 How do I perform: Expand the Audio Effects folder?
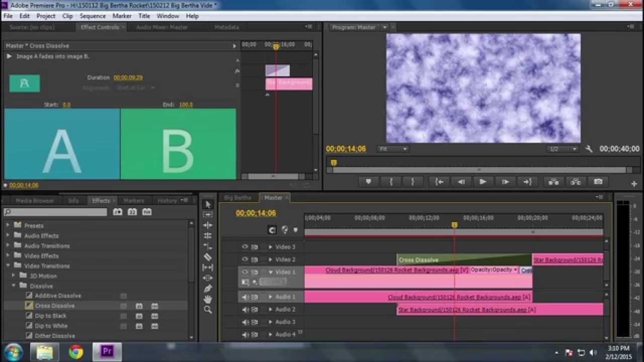(8, 235)
